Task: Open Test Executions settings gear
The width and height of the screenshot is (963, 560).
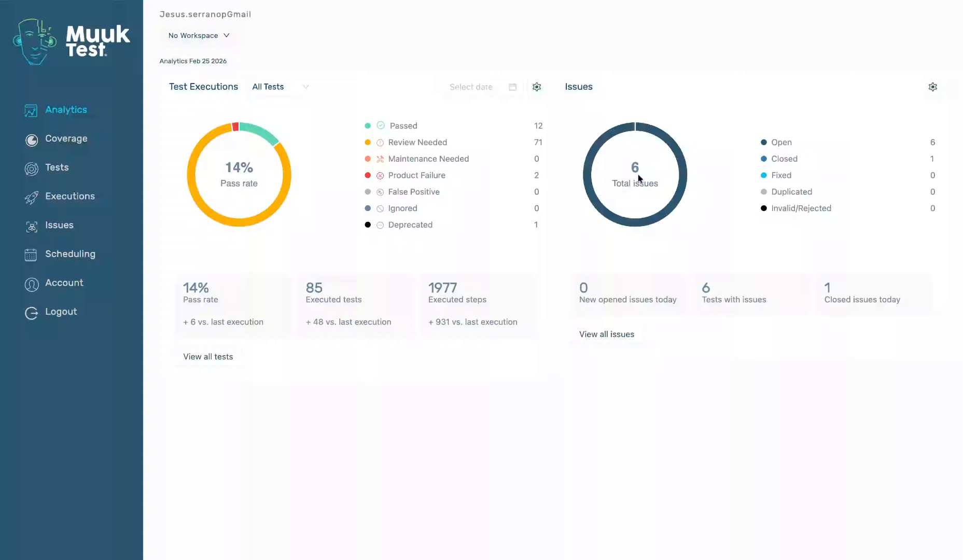Action: click(537, 87)
